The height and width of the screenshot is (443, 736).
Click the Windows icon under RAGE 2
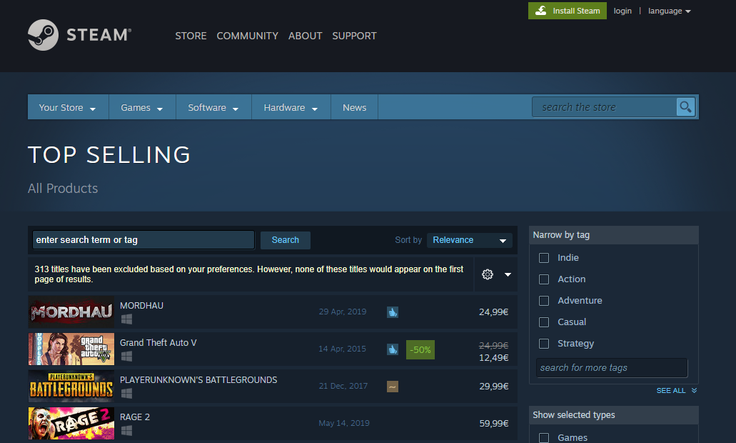[126, 431]
